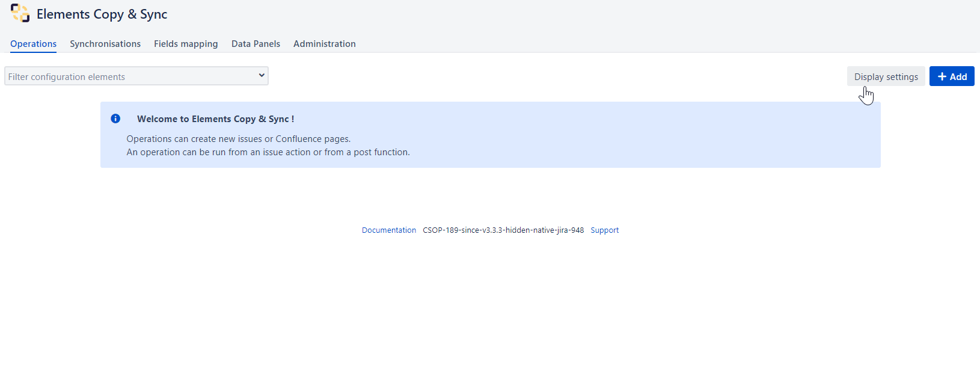The height and width of the screenshot is (385, 980).
Task: Click the Elements Copy & Sync page title
Action: pyautogui.click(x=102, y=14)
